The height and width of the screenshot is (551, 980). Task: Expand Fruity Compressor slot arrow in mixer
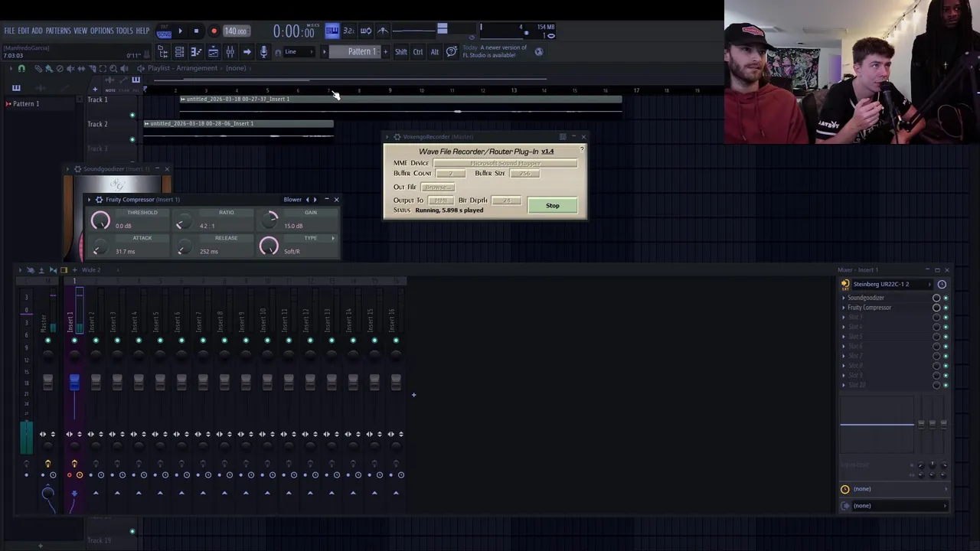coord(844,308)
